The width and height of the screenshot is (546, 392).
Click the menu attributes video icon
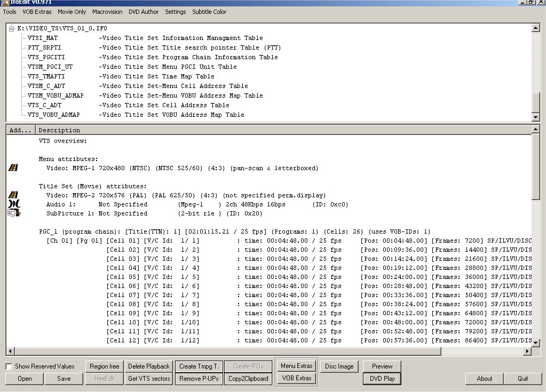(13, 167)
